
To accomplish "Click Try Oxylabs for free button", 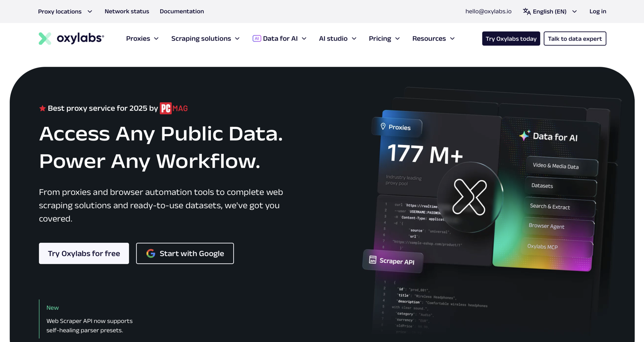I will click(x=84, y=253).
